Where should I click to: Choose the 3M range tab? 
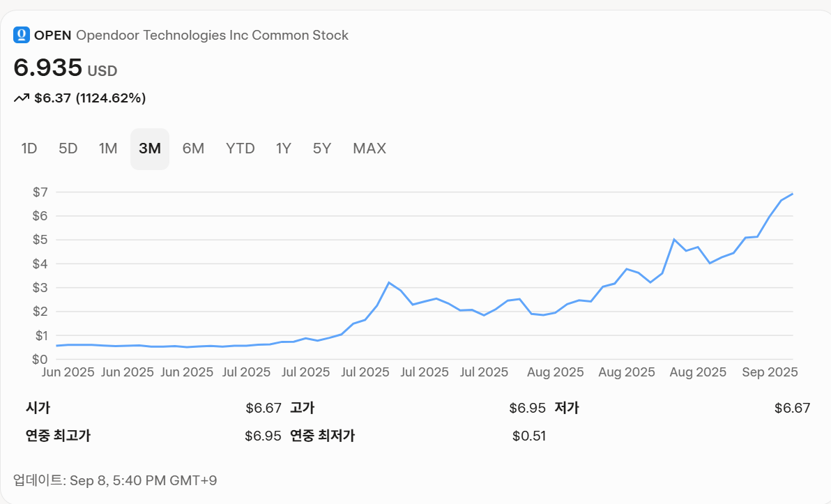(150, 149)
